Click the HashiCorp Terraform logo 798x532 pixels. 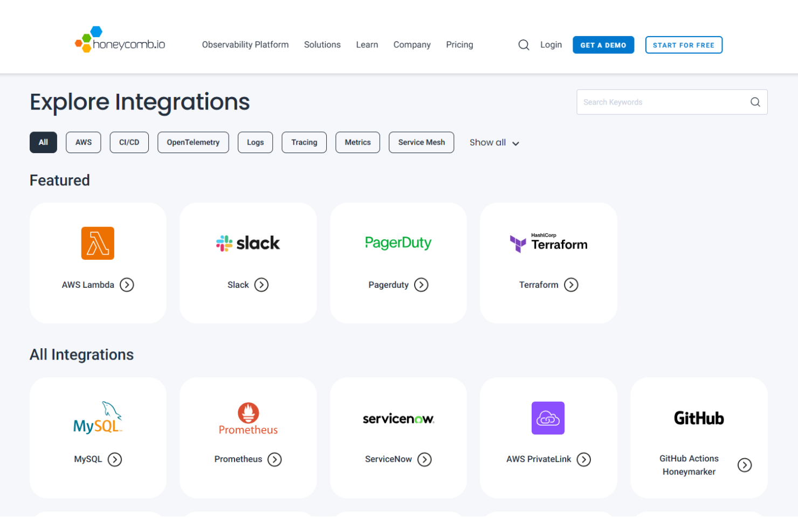548,243
